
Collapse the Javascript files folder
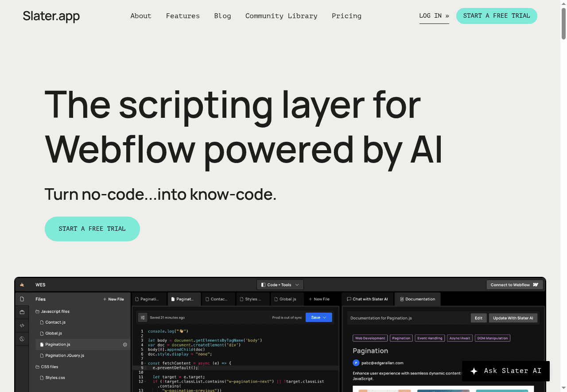coord(52,311)
